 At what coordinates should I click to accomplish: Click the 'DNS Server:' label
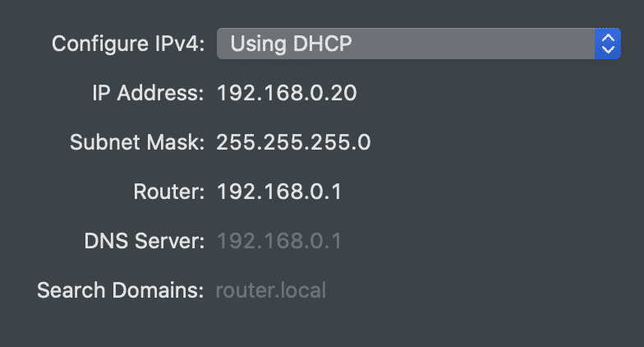tap(145, 241)
